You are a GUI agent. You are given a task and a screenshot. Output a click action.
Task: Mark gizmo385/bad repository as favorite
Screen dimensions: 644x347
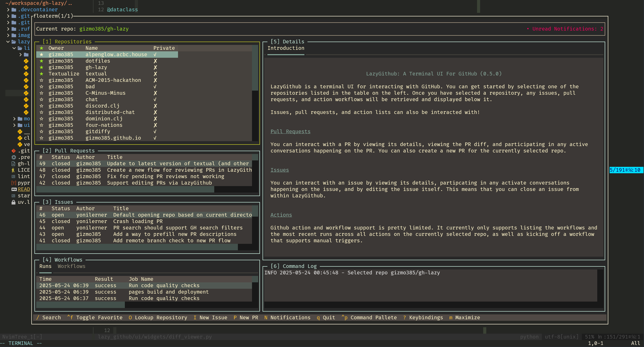click(42, 86)
